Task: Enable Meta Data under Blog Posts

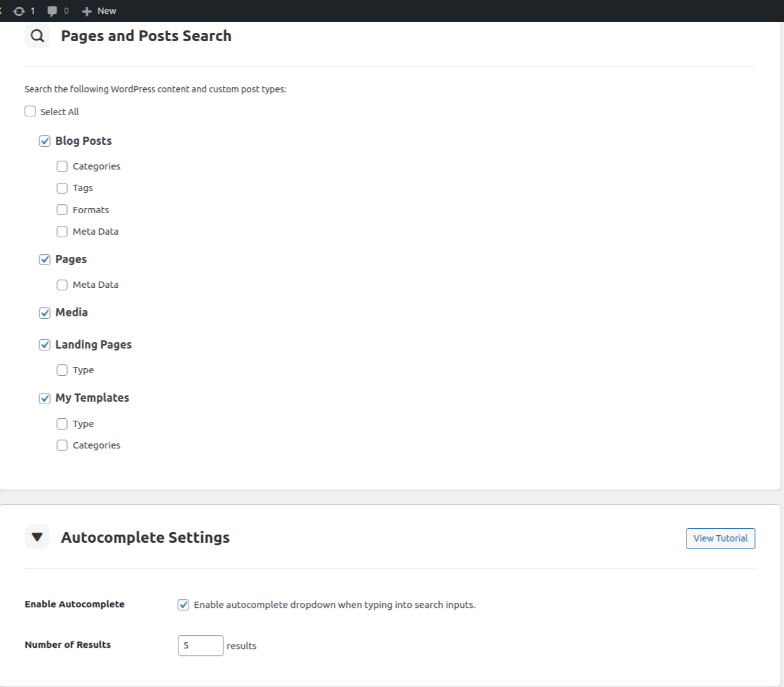Action: tap(62, 232)
